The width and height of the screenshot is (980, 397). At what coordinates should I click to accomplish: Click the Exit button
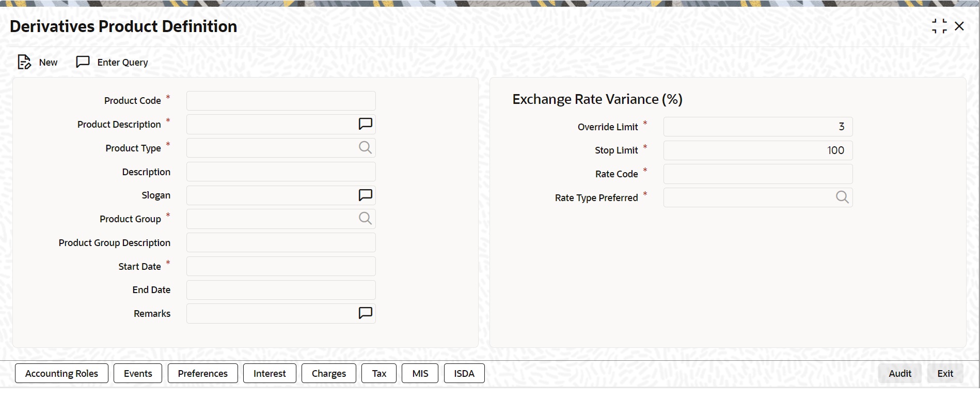[x=945, y=373]
